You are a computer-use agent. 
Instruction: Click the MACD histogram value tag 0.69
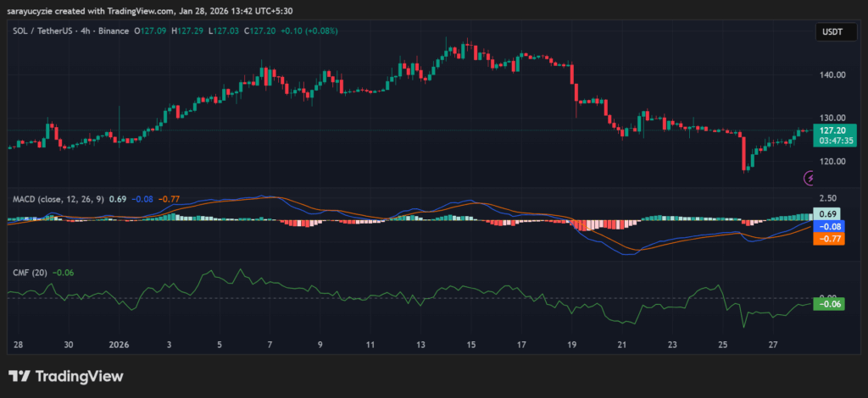(x=829, y=214)
